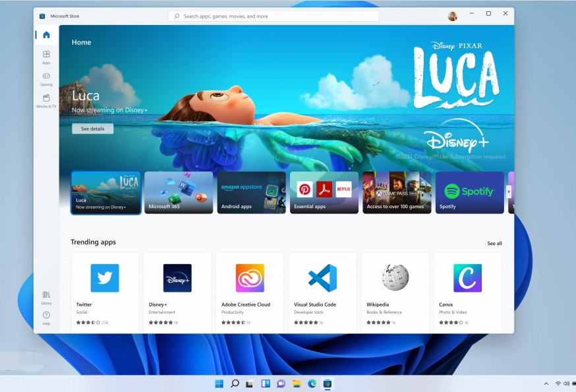Open the Movies & TV section
This screenshot has width=576, height=392.
tap(46, 101)
